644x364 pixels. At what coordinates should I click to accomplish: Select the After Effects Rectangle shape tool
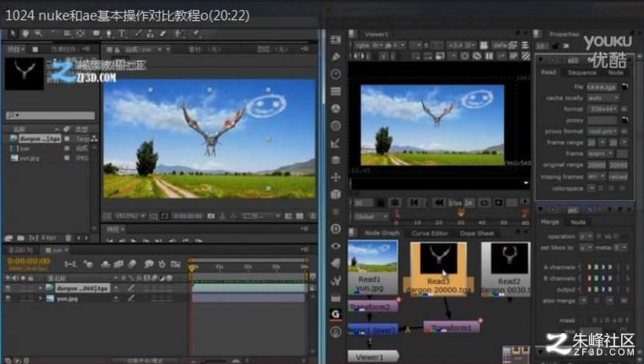click(x=96, y=34)
